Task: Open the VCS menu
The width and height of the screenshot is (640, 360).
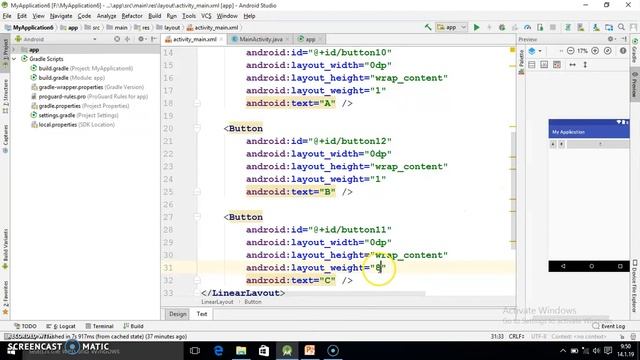Action: (206, 16)
